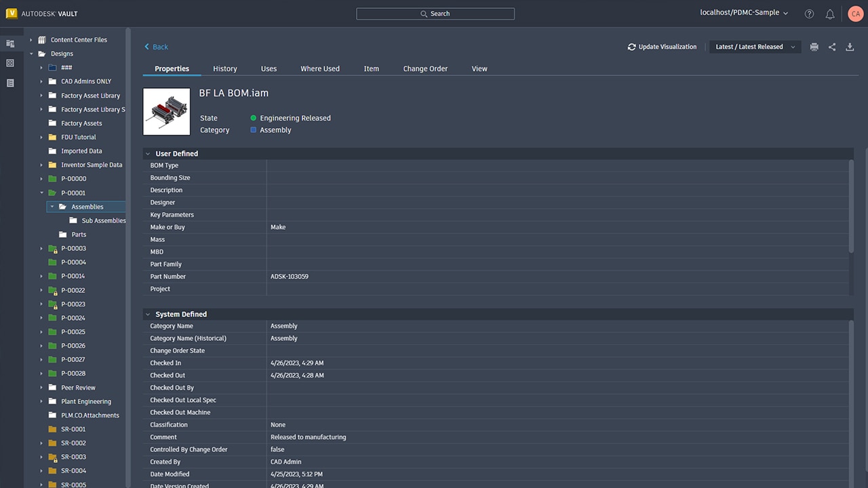Click the Back link
Viewport: 868px width, 488px height.
(156, 47)
